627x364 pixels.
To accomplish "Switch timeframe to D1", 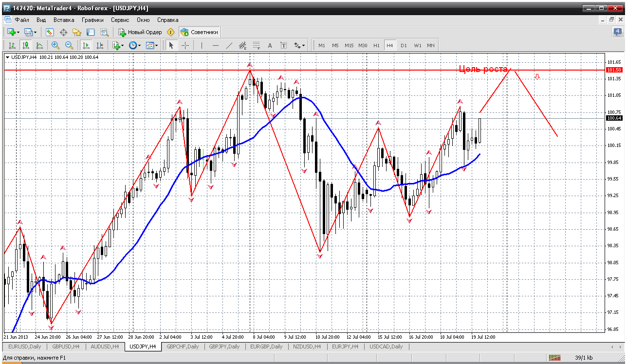I will pyautogui.click(x=404, y=45).
